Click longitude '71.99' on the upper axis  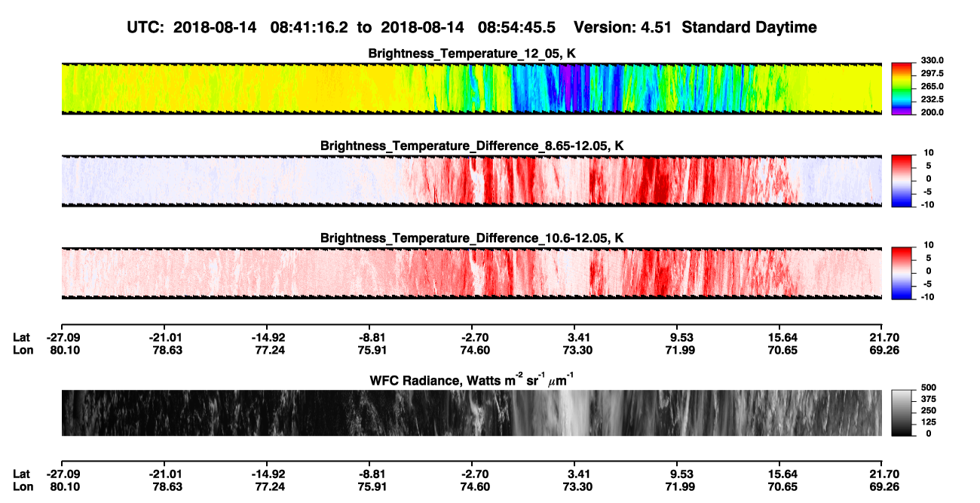(680, 351)
